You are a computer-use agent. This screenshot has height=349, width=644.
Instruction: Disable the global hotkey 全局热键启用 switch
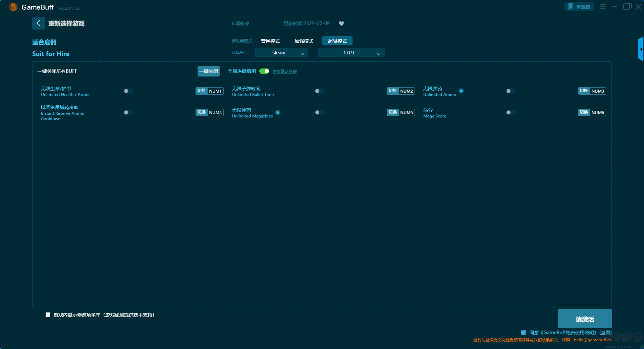coord(264,71)
